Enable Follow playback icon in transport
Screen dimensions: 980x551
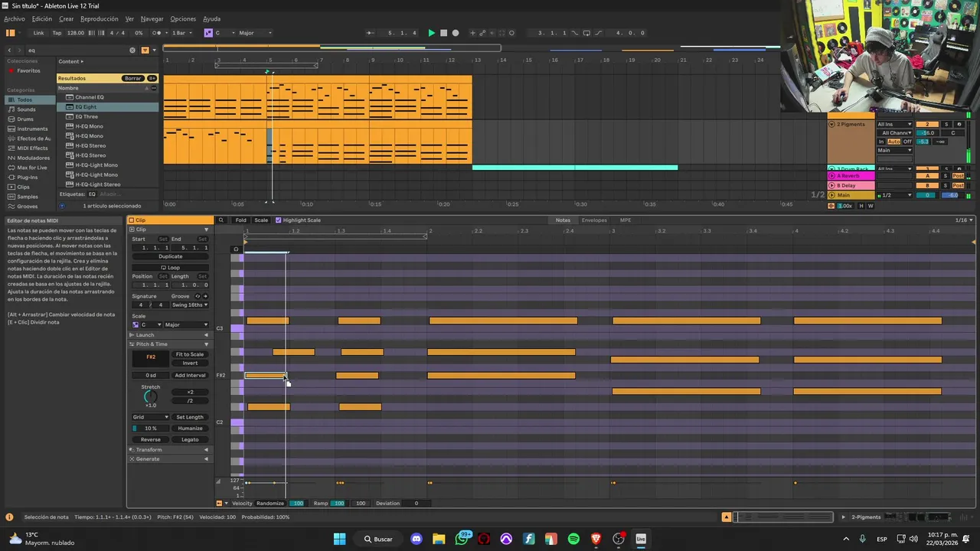pos(371,33)
